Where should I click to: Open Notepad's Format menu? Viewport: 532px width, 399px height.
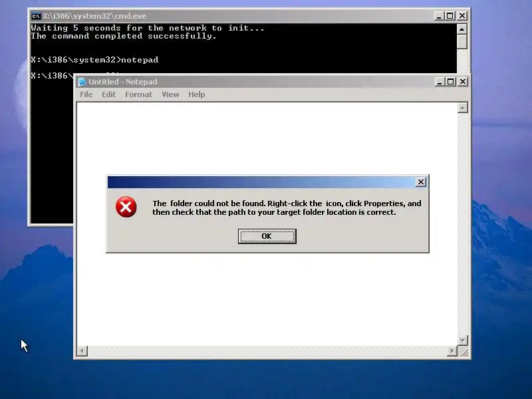(x=138, y=94)
